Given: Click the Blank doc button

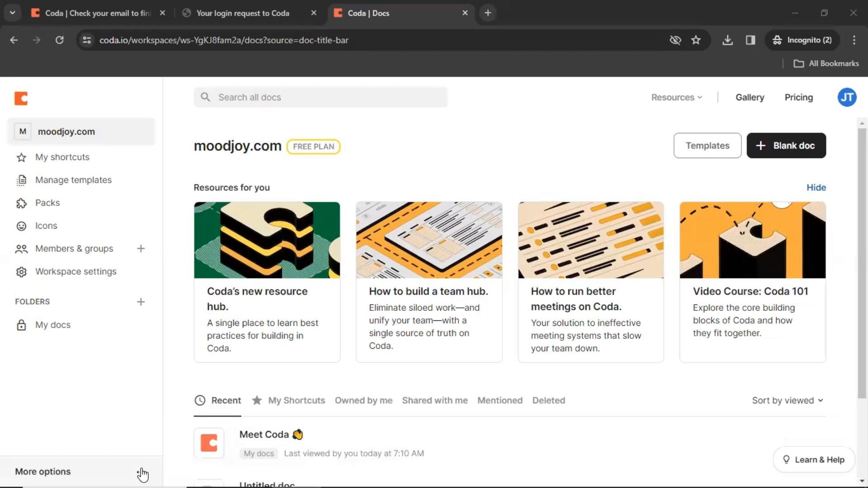Looking at the screenshot, I should pos(786,145).
